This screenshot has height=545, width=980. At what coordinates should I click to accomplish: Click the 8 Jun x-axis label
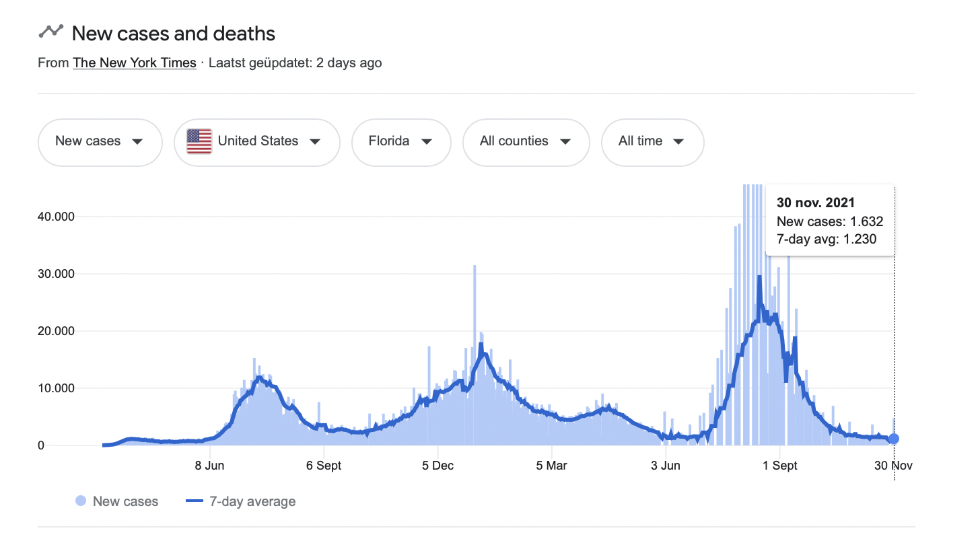click(209, 466)
